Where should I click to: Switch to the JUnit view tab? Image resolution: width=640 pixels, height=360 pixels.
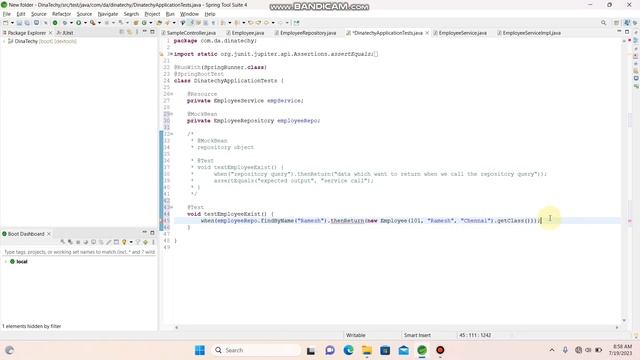(65, 33)
